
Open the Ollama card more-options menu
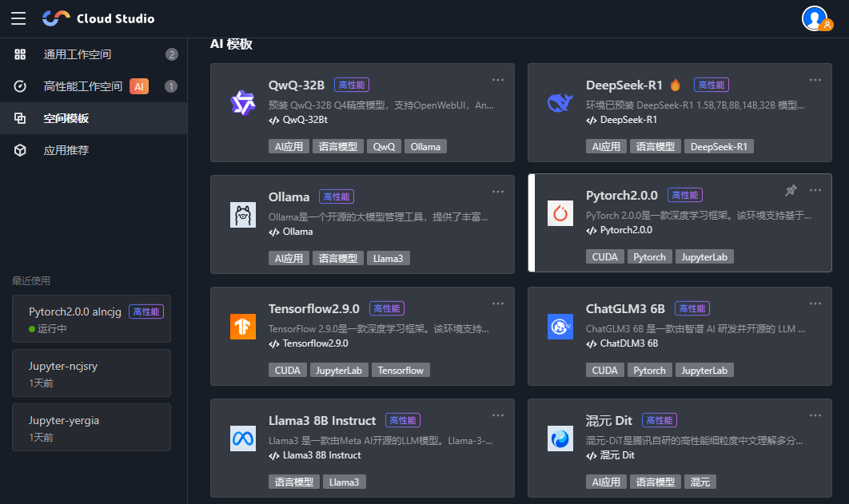[x=497, y=192]
